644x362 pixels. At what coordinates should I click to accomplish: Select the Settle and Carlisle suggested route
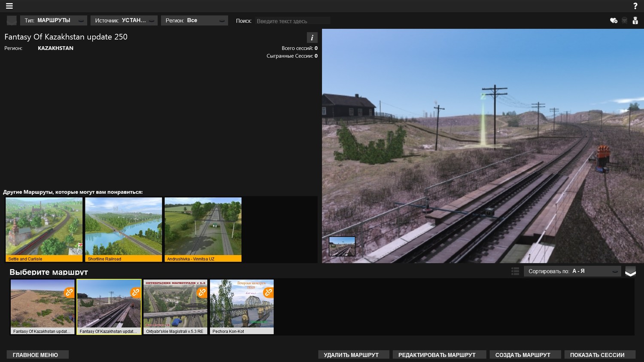44,229
